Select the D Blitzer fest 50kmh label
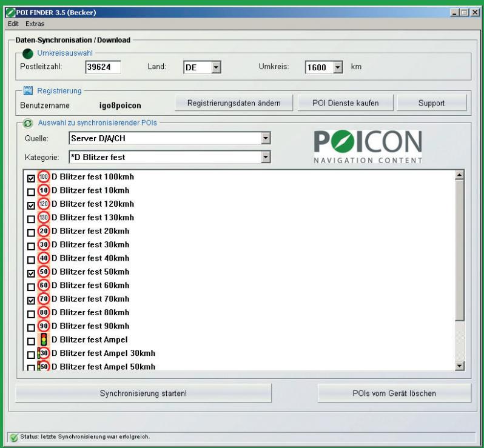Image resolution: width=484 pixels, height=448 pixels. [x=90, y=272]
